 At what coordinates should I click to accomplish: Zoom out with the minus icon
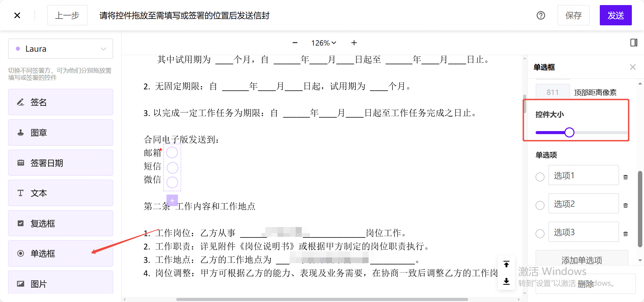295,43
